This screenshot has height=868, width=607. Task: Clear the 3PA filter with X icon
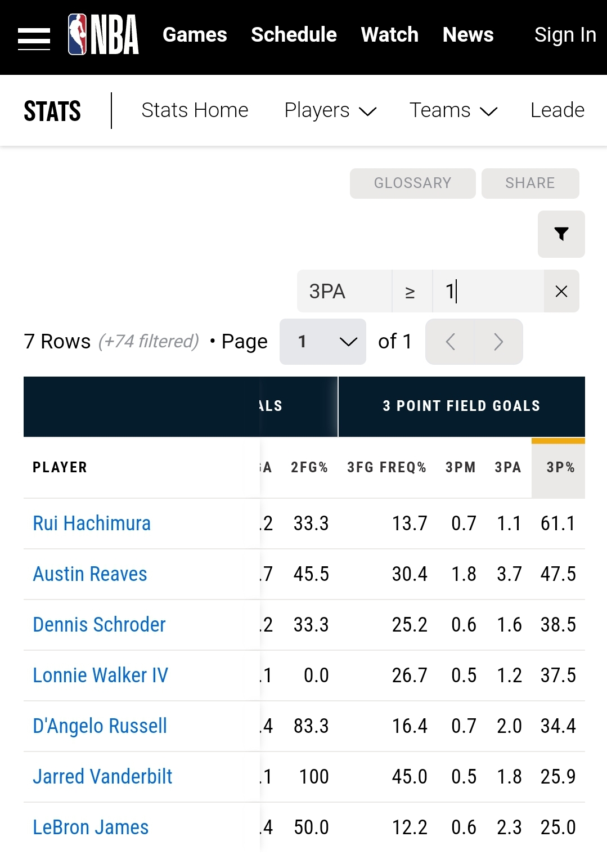pos(561,292)
